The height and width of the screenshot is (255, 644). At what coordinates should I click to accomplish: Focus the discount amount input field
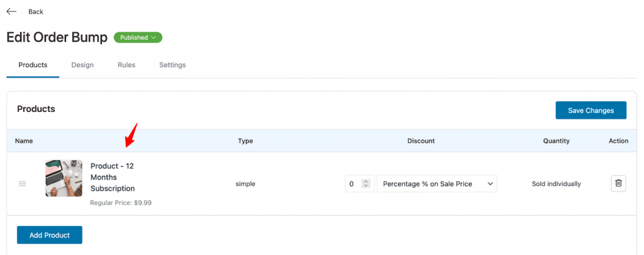pyautogui.click(x=353, y=183)
